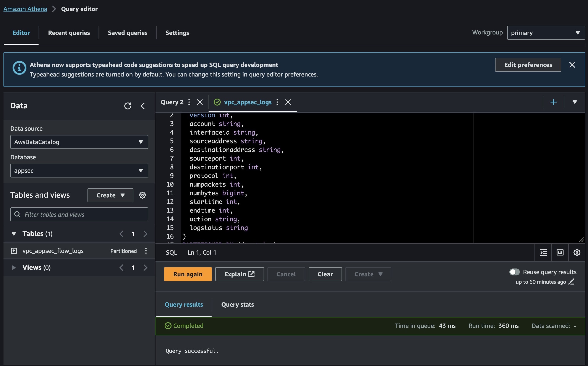Click the Cancel button
588x366 pixels.
click(x=286, y=274)
